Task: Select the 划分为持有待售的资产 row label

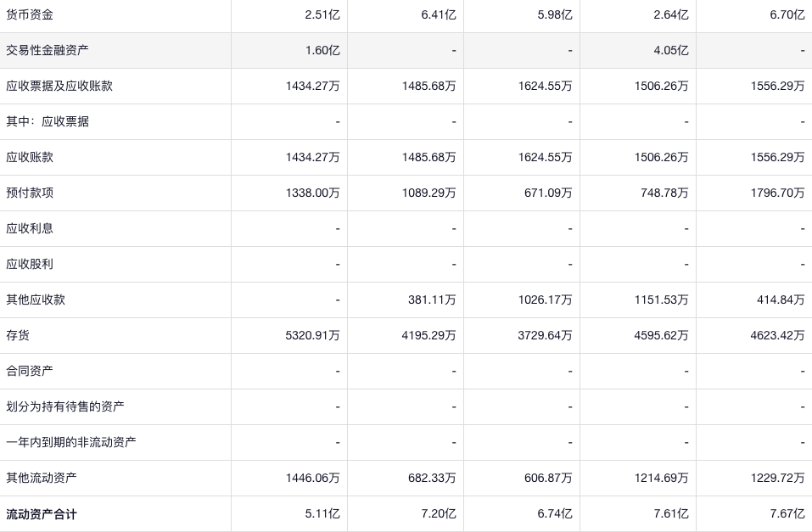Action: 65,406
